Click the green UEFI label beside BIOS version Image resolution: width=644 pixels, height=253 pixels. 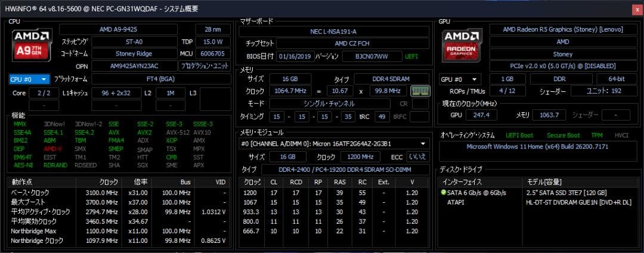[x=411, y=56]
